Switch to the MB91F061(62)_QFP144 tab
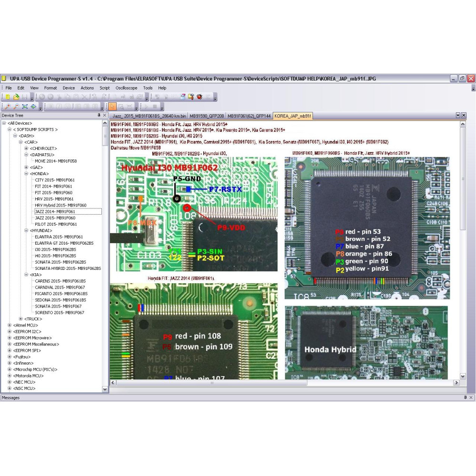Image resolution: width=476 pixels, height=476 pixels. pyautogui.click(x=249, y=116)
